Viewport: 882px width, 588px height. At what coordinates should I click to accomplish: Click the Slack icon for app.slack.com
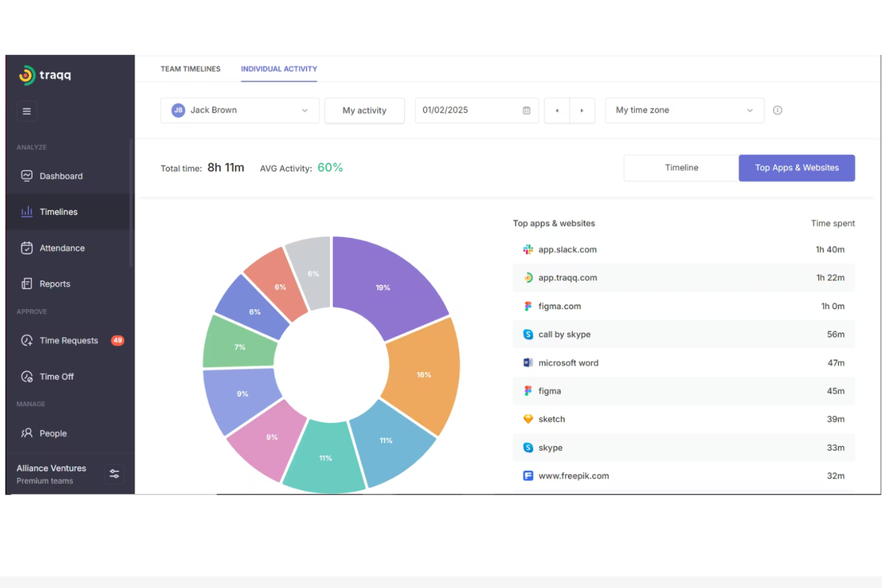click(528, 250)
